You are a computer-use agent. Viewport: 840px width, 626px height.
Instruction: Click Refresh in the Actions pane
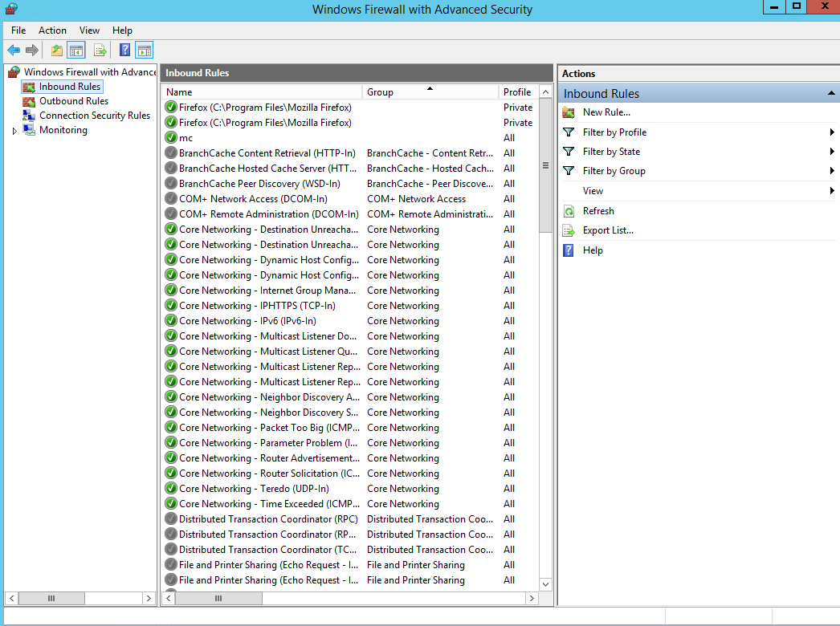(x=598, y=211)
